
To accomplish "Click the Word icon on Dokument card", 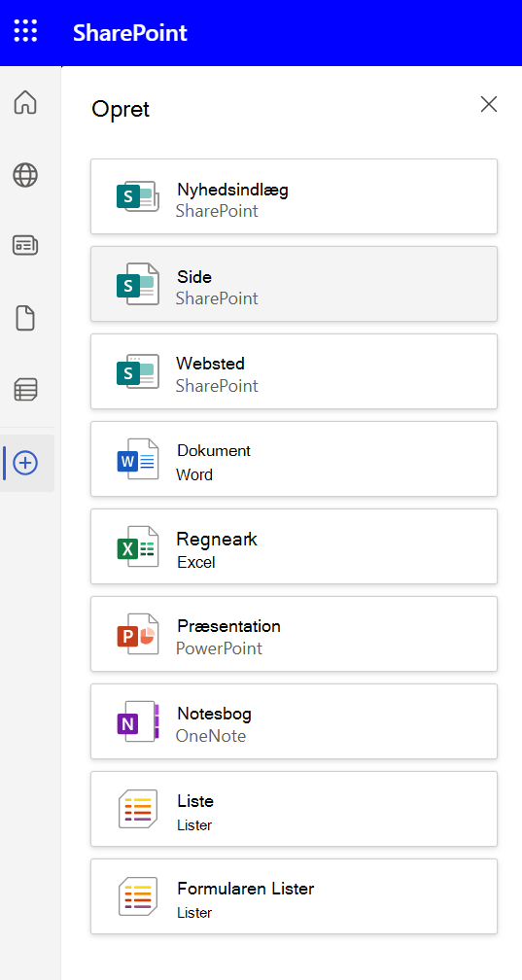I will pyautogui.click(x=138, y=459).
